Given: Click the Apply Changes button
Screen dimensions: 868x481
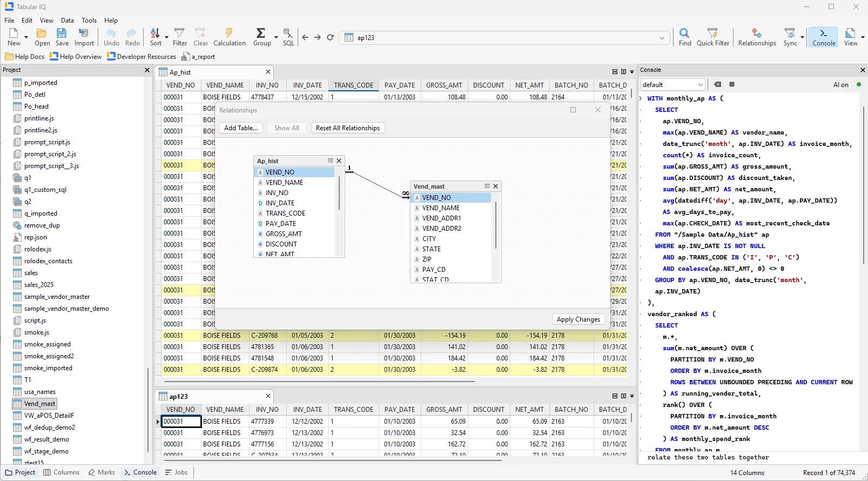Looking at the screenshot, I should (578, 319).
